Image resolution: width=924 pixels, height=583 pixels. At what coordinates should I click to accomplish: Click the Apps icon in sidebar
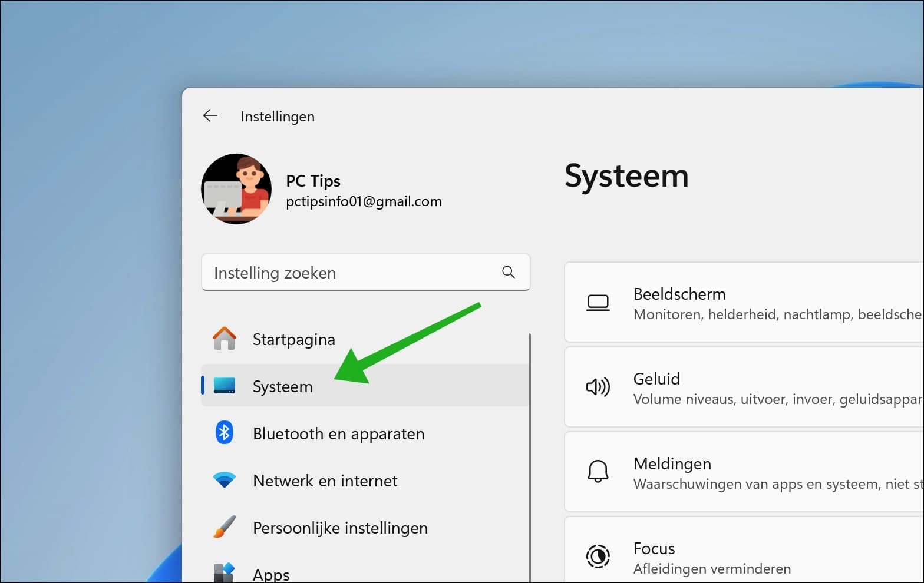[225, 573]
